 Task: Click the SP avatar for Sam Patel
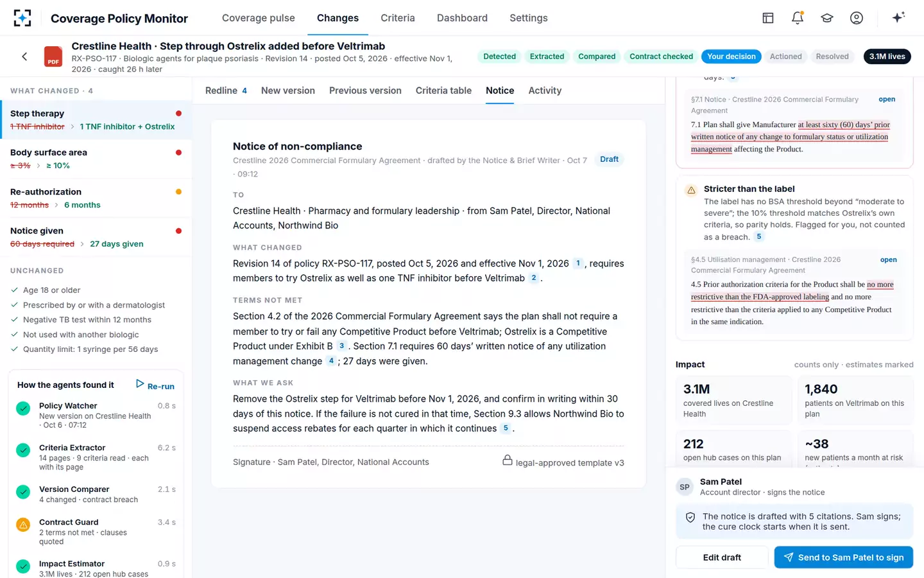685,487
